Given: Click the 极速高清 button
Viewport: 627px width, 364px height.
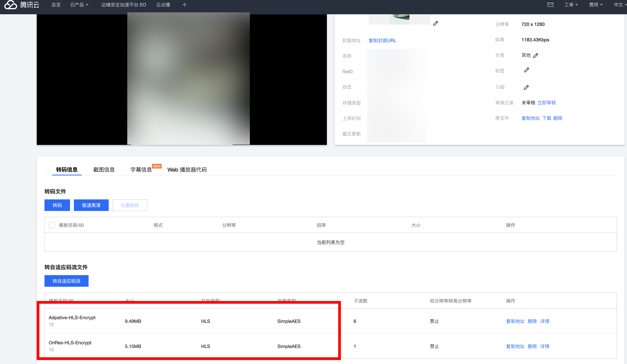Looking at the screenshot, I should pos(91,205).
